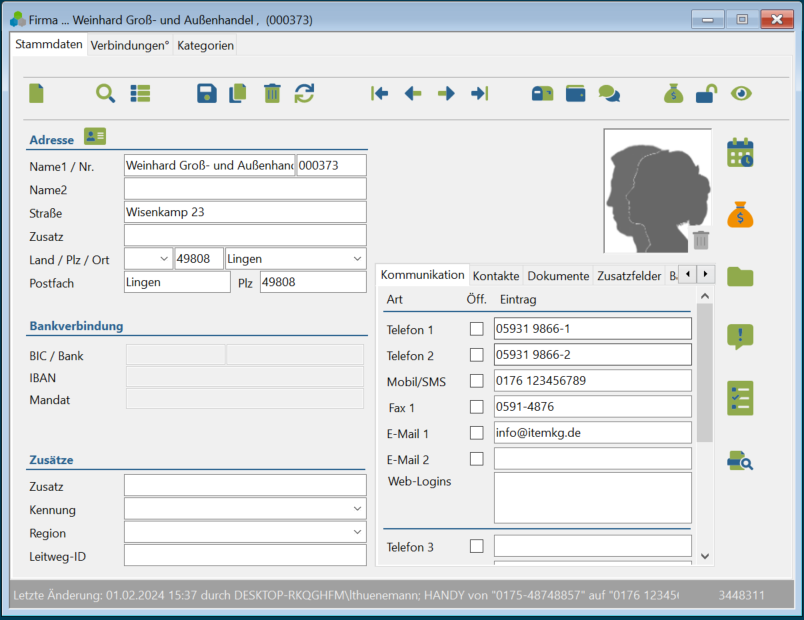The image size is (804, 620).
Task: Switch to the Stammdaten tab
Action: tap(49, 44)
